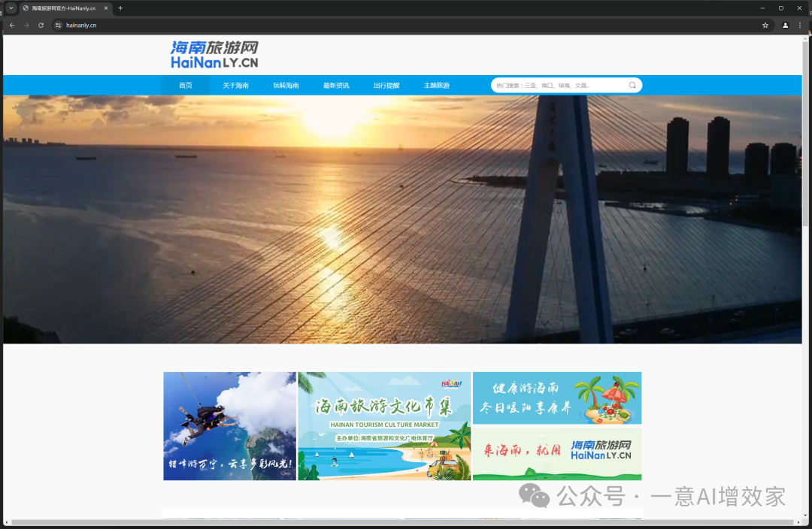Viewport: 812px width, 529px height.
Task: Click the horizontal scrollbar at page bottom
Action: (x=398, y=522)
